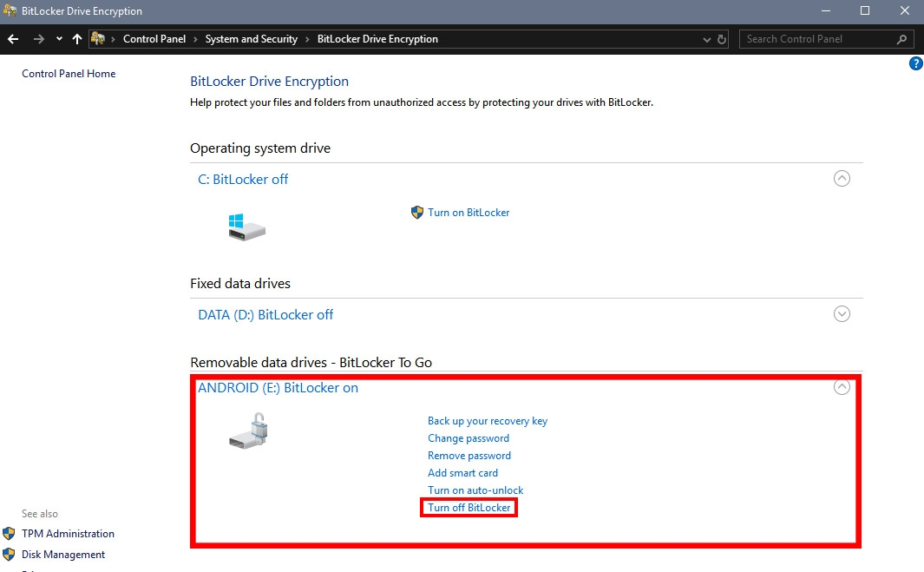Select System and Security breadcrumb item

tap(251, 39)
